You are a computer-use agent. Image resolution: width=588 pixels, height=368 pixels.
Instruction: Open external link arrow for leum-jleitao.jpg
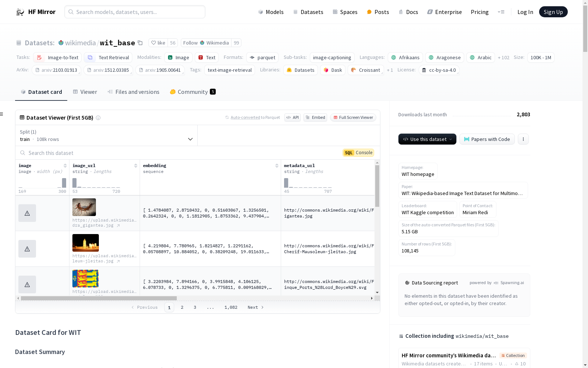click(118, 261)
